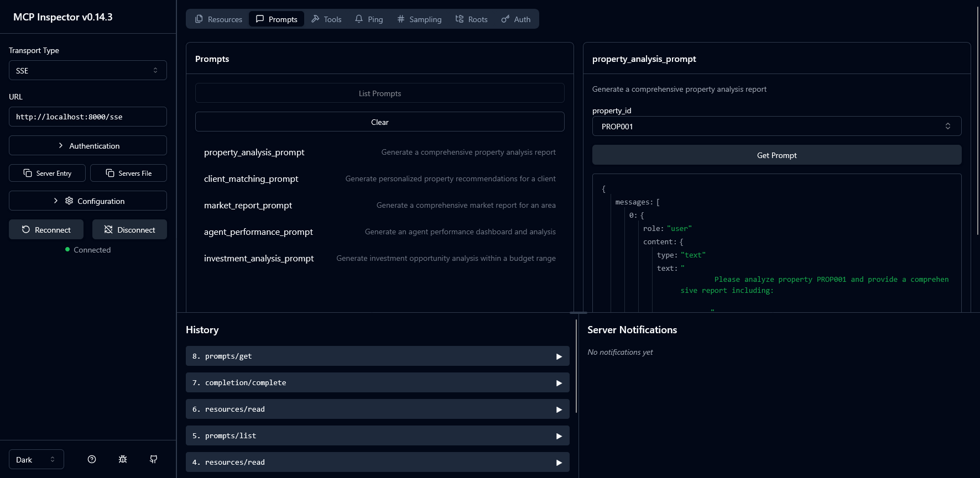Click the Reconnect circular arrow icon
This screenshot has width=980, height=478.
(x=26, y=229)
